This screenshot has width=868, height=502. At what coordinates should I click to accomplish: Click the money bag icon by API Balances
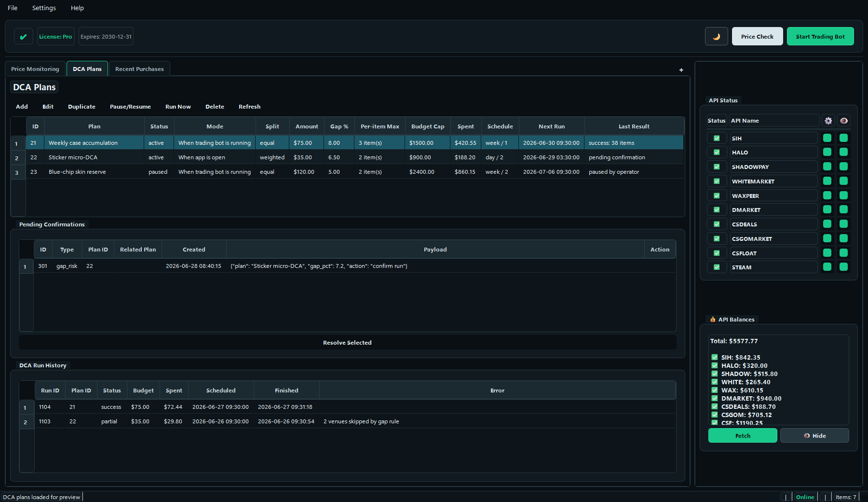click(713, 319)
